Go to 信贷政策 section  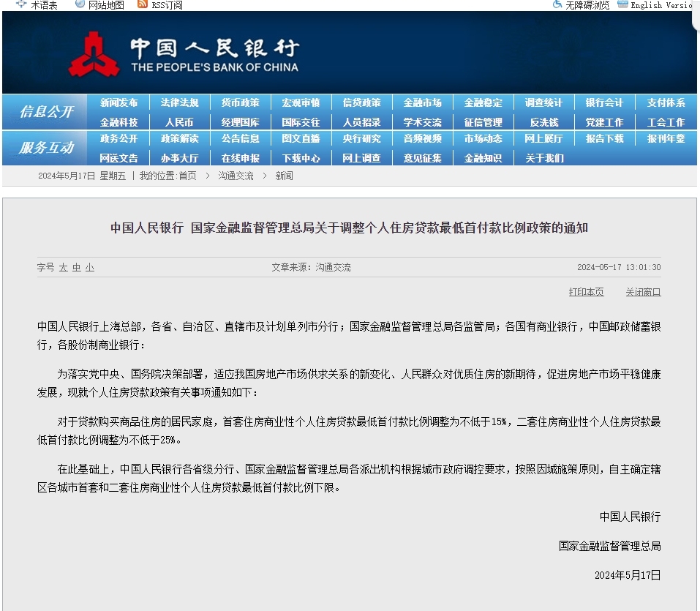(x=361, y=102)
